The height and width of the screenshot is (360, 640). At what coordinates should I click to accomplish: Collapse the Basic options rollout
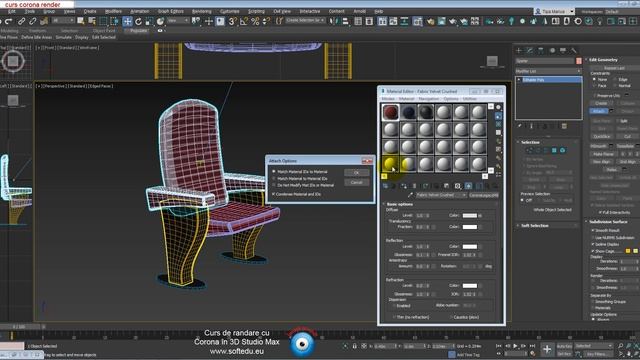399,204
